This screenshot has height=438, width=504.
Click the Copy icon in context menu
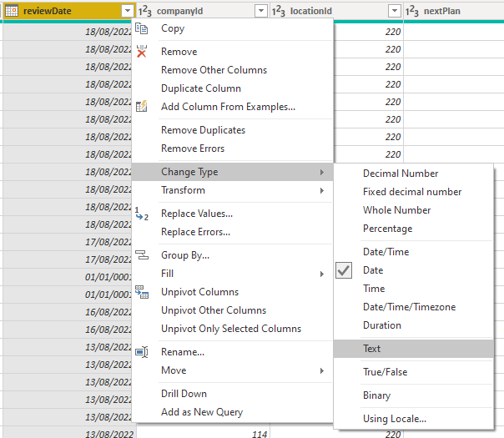pos(141,28)
